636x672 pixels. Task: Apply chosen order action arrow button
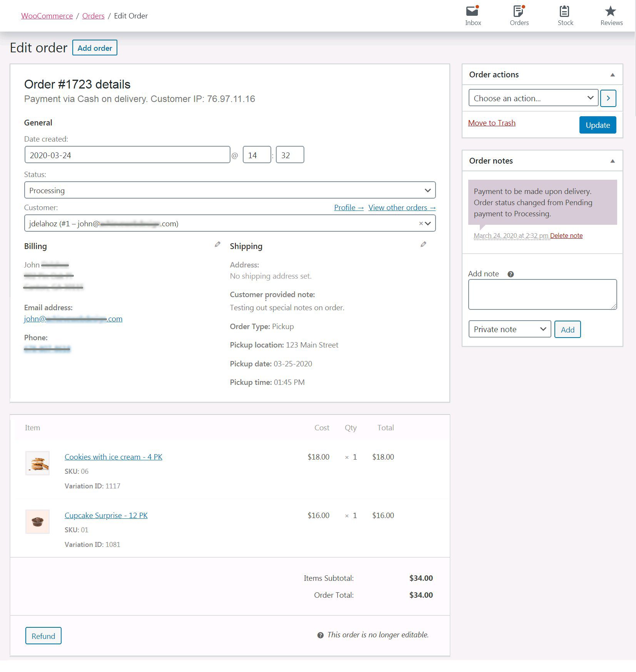coord(608,98)
